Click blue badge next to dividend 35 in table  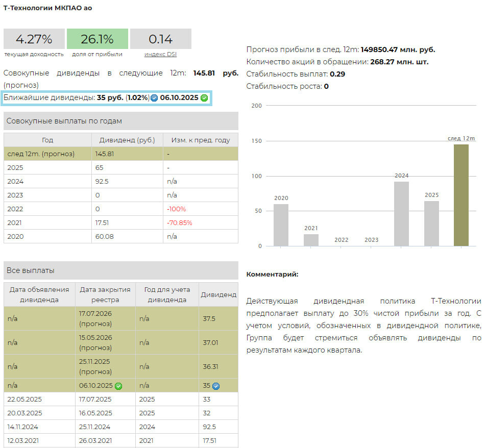(x=216, y=386)
